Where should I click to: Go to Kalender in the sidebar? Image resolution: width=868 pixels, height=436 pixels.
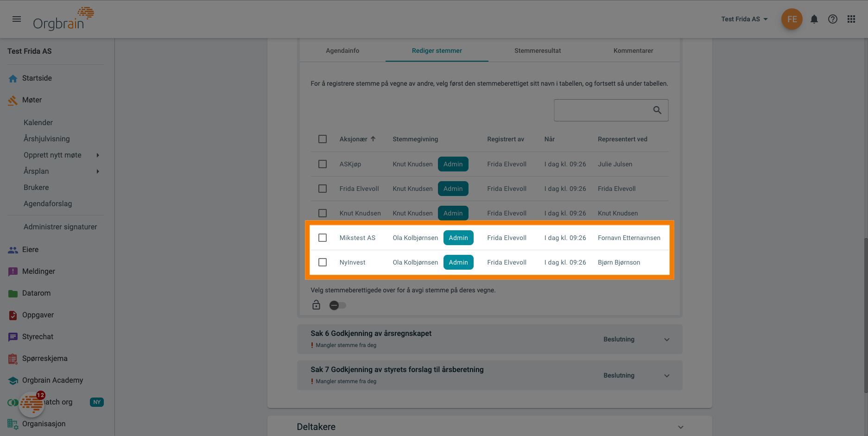[x=38, y=123]
